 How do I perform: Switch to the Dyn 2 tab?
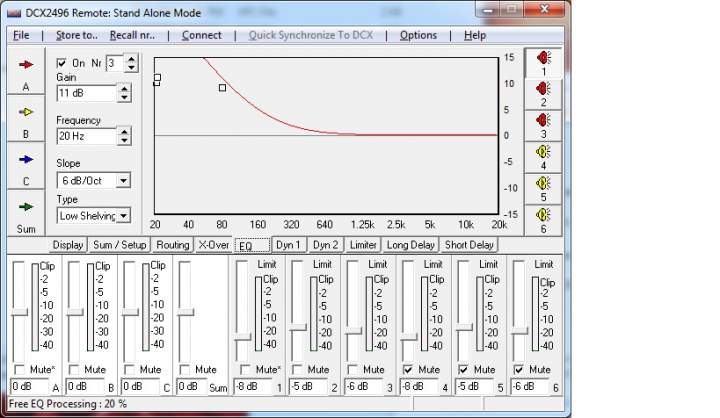click(x=325, y=245)
